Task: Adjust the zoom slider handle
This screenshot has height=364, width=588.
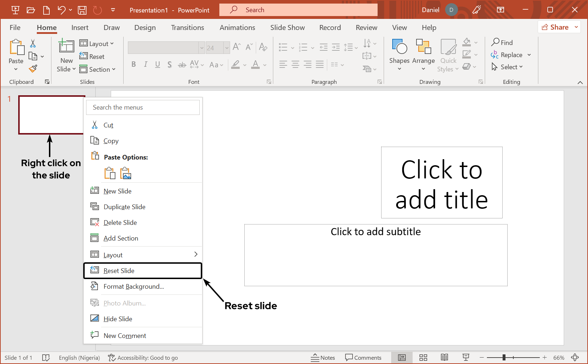Action: point(504,358)
